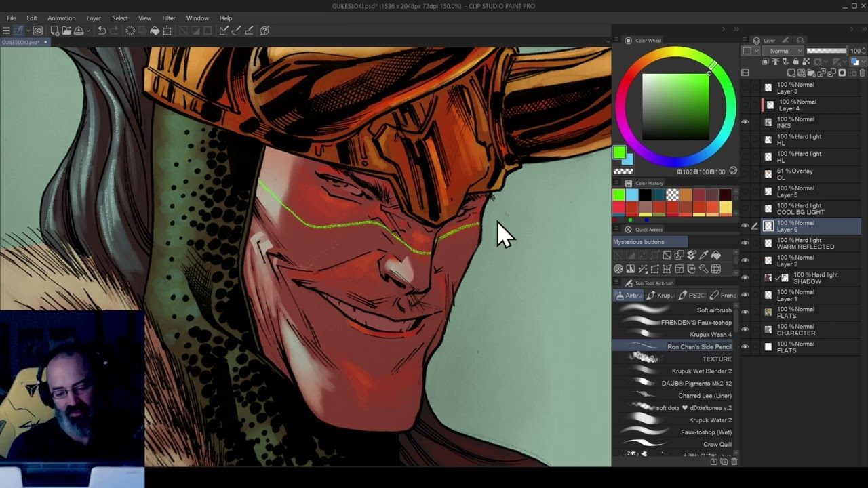
Task: Click the Snap to Grid icon
Action: [x=249, y=30]
